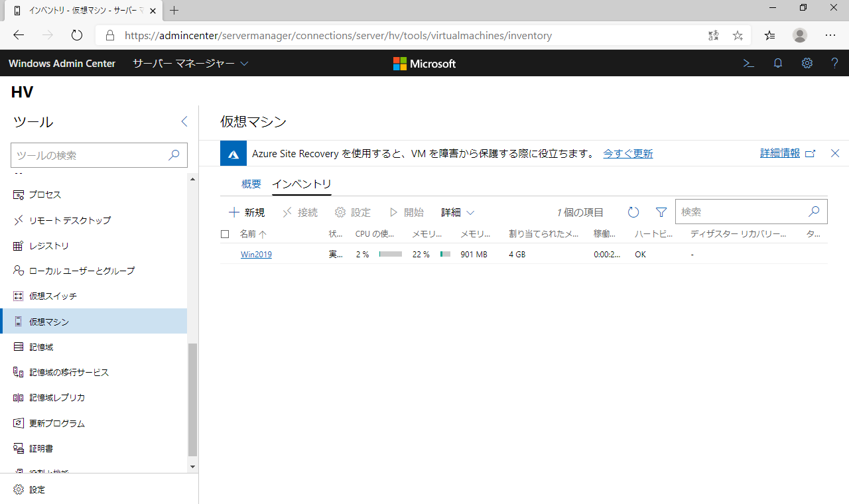Viewport: 849px width, 504px height.
Task: Open the filter funnel icon
Action: (x=661, y=212)
